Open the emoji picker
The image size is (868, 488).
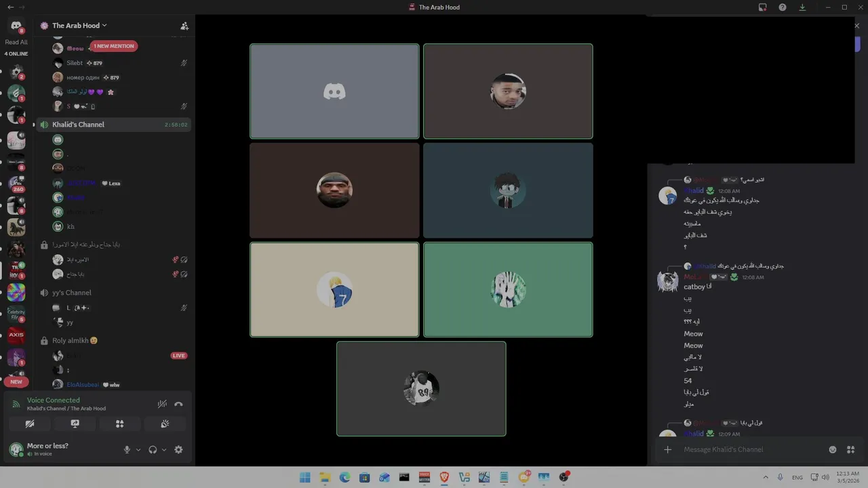[833, 449]
